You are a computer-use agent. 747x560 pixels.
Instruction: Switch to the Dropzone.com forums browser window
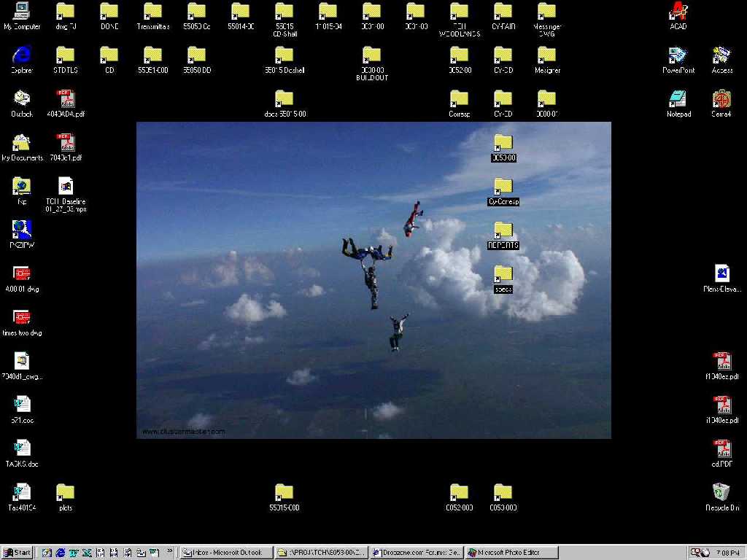click(x=417, y=553)
